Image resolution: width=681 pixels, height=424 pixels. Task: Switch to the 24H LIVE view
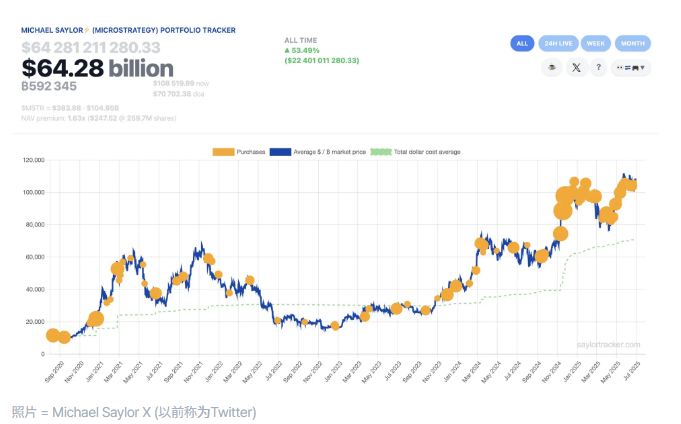[559, 43]
